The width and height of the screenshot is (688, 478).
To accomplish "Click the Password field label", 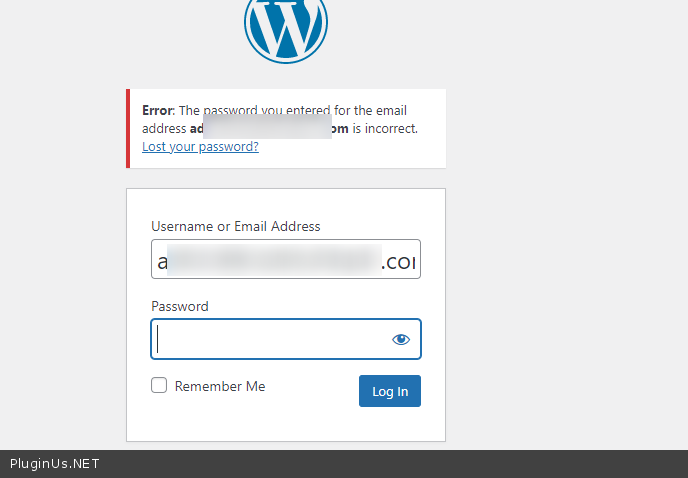I will 180,306.
